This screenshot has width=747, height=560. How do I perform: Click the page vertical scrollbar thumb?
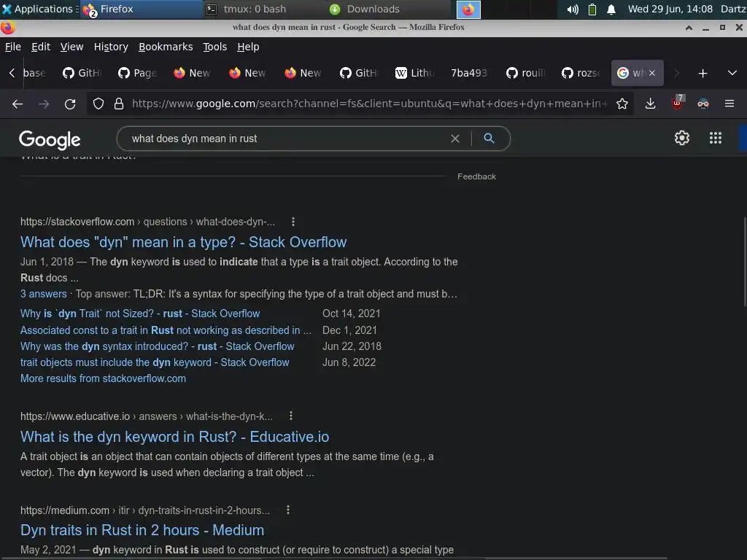pyautogui.click(x=745, y=262)
